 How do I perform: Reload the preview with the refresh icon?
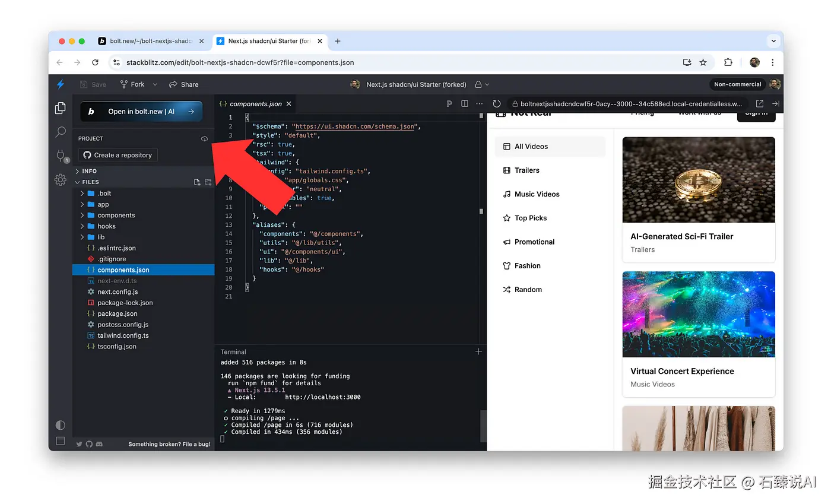click(497, 103)
